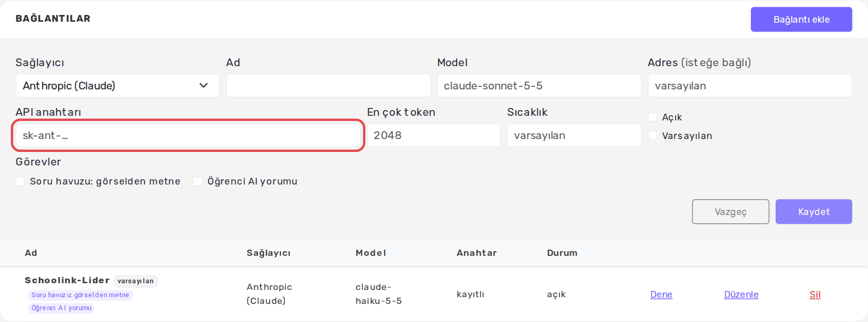
Task: Click the Sil link for Schoolink-Lider
Action: pyautogui.click(x=815, y=295)
